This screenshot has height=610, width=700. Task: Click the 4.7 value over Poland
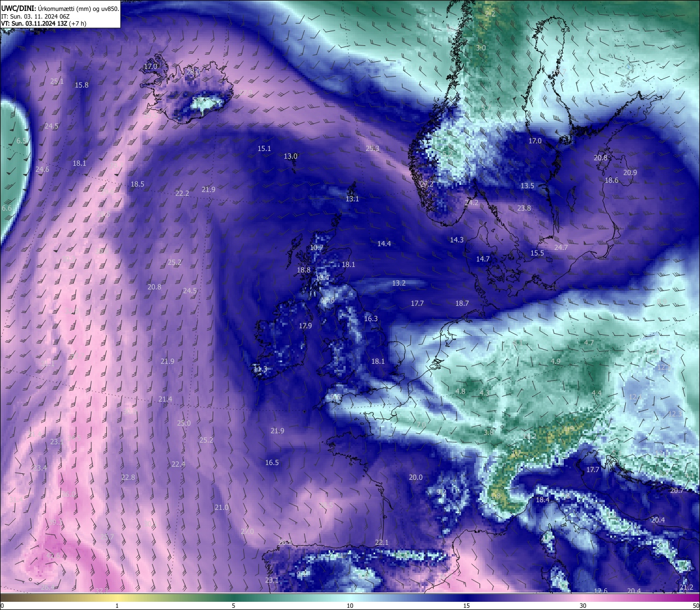[589, 343]
